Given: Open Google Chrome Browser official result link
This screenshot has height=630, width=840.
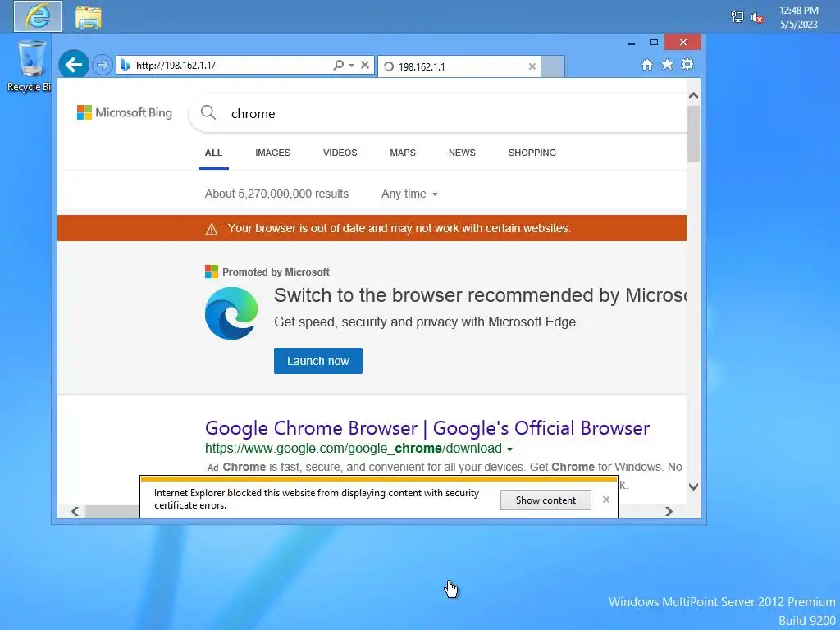Looking at the screenshot, I should point(427,428).
